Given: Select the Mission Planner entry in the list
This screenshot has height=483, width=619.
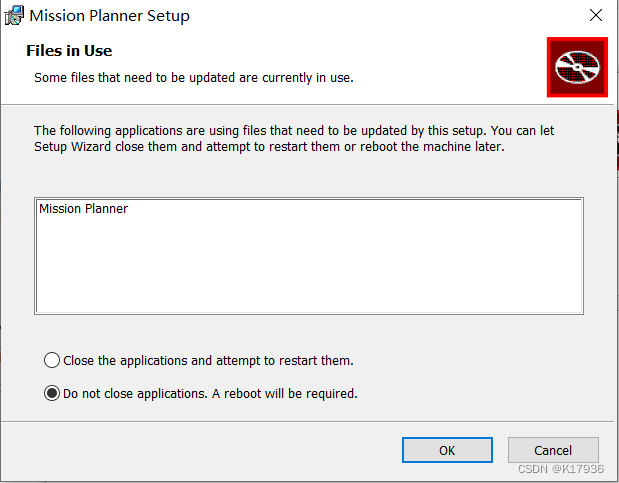Looking at the screenshot, I should [x=83, y=209].
